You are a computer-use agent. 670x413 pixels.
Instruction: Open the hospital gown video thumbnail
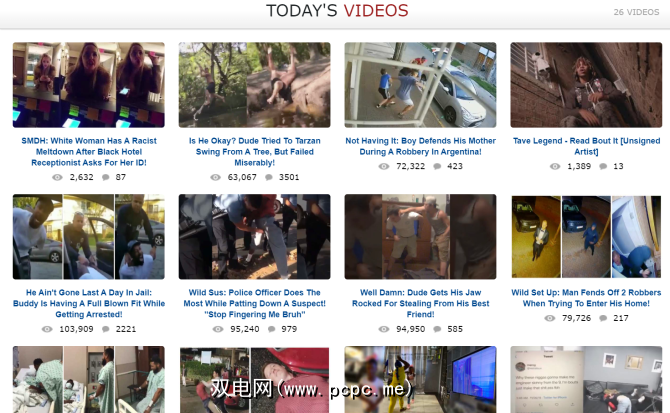click(x=88, y=379)
